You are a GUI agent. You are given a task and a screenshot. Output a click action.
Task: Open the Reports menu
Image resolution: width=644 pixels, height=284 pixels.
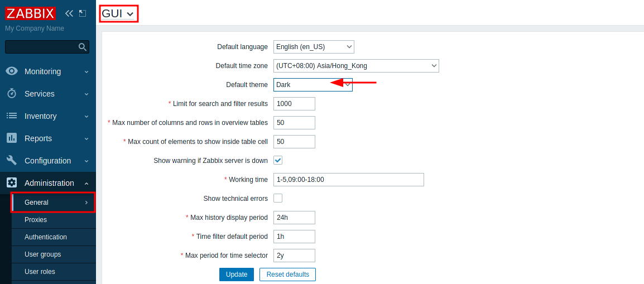click(x=47, y=138)
